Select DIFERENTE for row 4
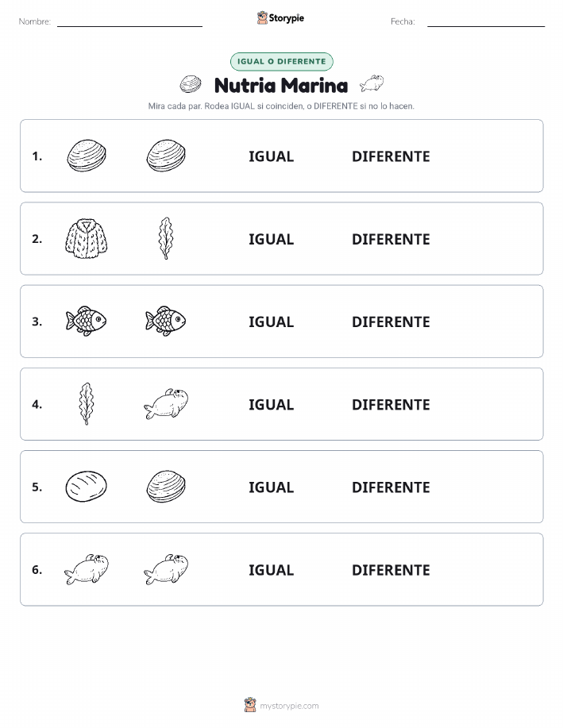Screen dimensions: 563x728 (391, 404)
